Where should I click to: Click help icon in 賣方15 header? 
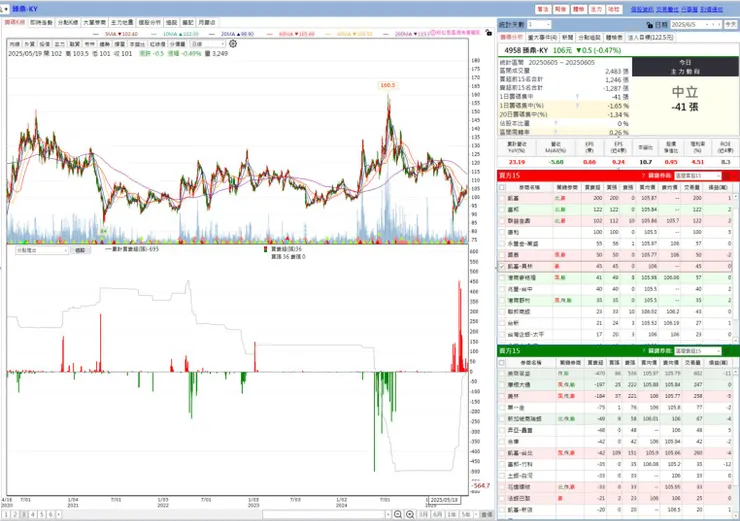643,351
